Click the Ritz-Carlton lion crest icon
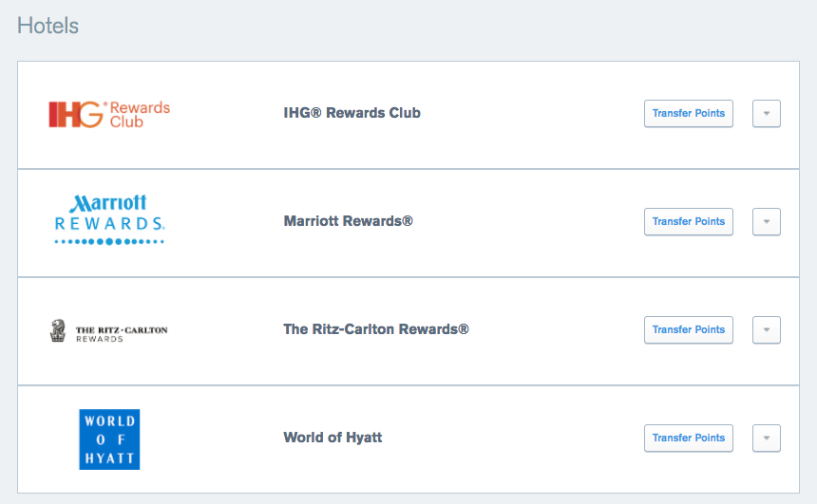Screen dimensions: 817x504 58,330
